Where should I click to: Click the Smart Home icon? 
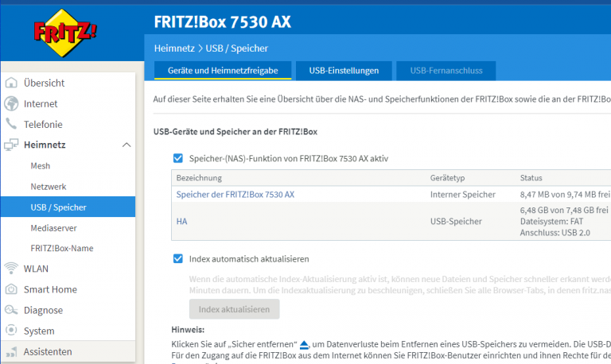(11, 289)
